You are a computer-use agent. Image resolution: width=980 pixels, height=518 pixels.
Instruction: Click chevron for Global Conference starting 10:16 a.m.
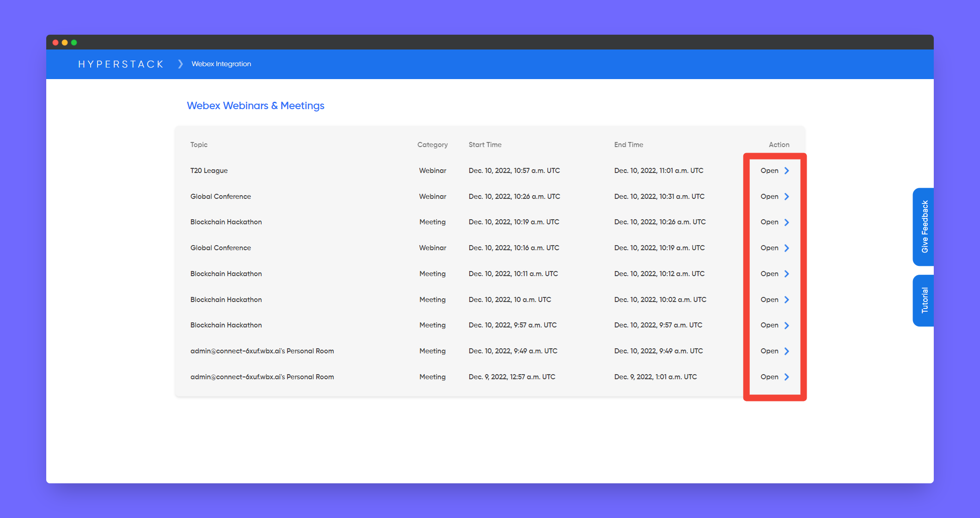786,248
